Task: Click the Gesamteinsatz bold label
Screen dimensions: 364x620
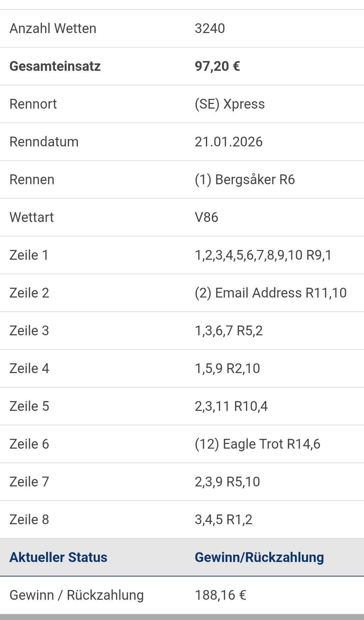Action: coord(55,66)
